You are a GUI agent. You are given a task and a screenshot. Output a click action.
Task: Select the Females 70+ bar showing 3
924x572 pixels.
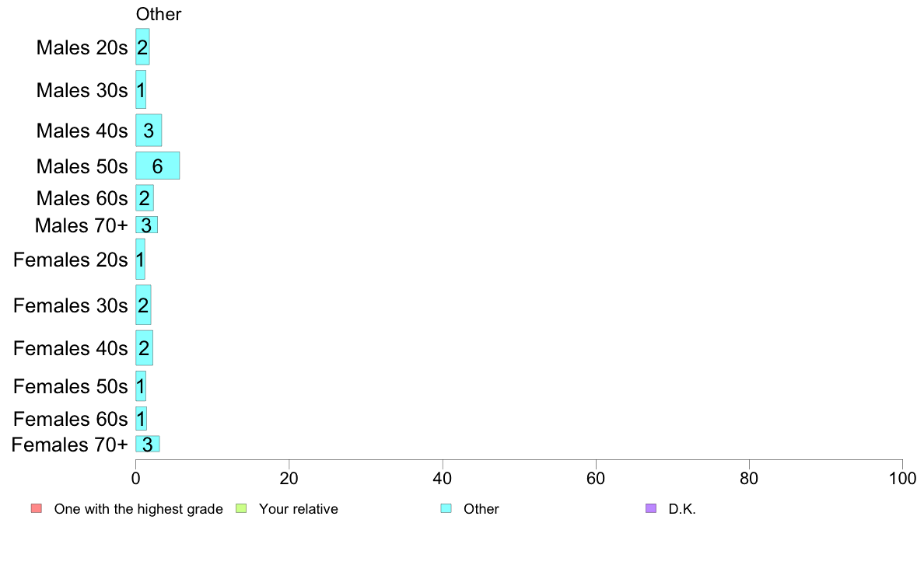click(x=147, y=444)
